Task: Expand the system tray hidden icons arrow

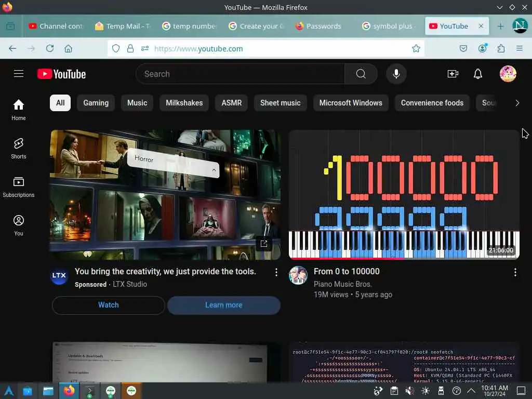Action: pos(471,391)
